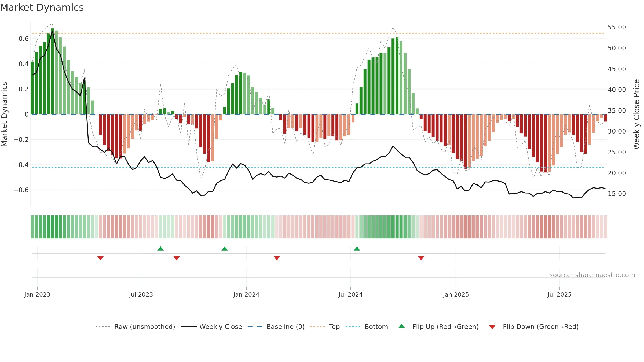Click the 15.00 right axis price label
The width and height of the screenshot is (644, 362).
[617, 194]
